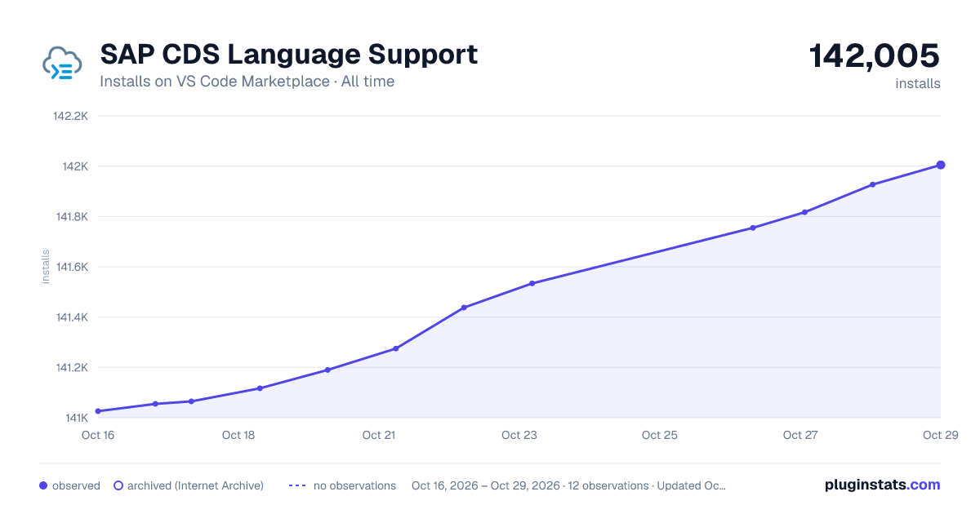Click the SAP CDS cloud logo icon

[x=62, y=64]
